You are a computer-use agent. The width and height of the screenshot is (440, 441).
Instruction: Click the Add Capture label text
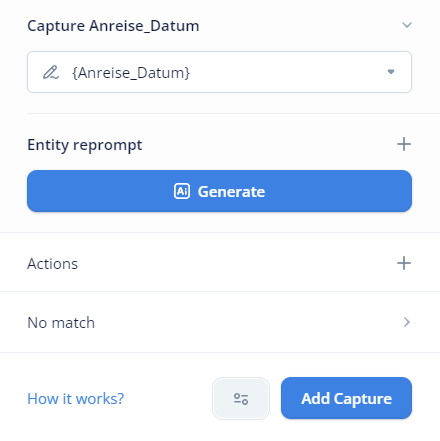point(346,399)
